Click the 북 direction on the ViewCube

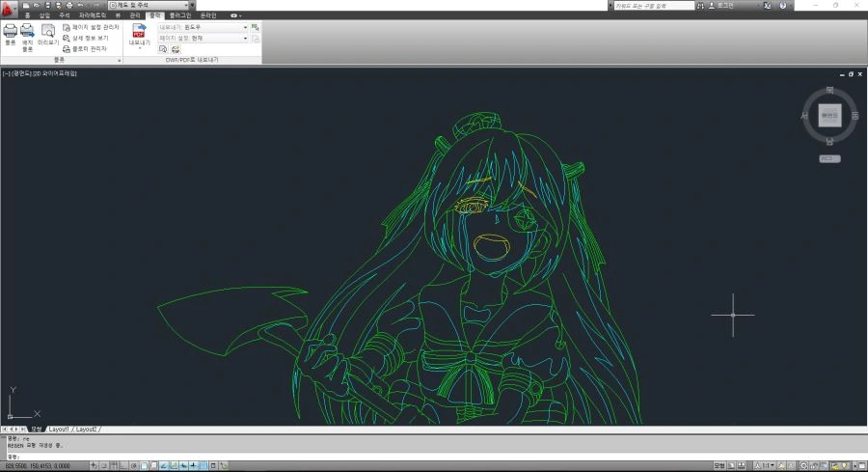pos(829,91)
